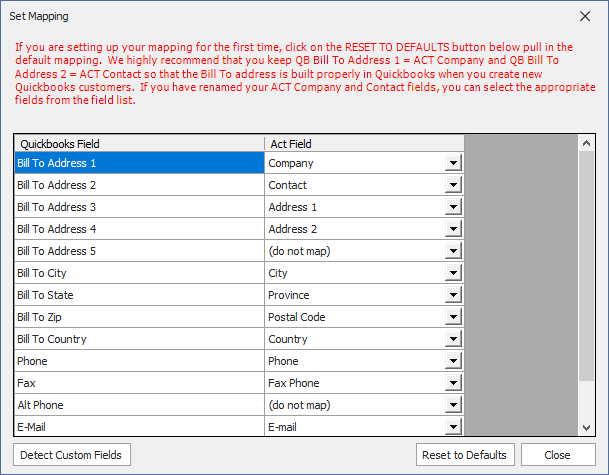609x475 pixels.
Task: Open the Bill To Country mapping dropdown
Action: coord(453,339)
